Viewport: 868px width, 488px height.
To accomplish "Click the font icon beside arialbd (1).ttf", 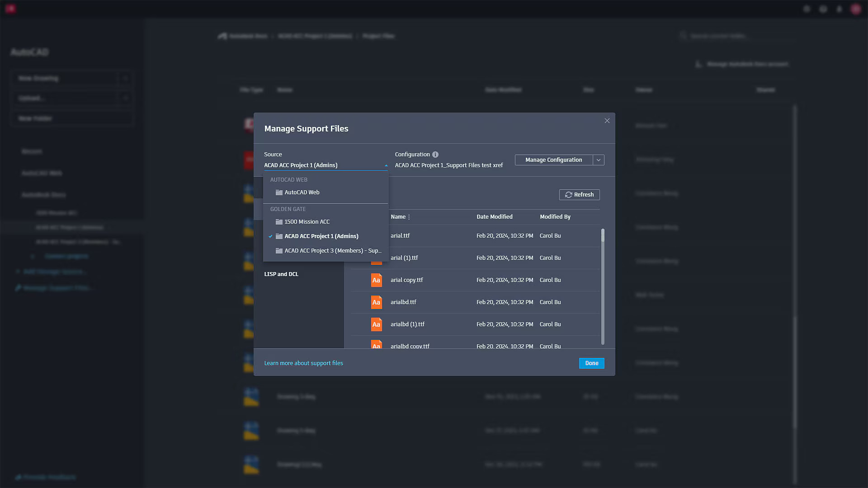I will pyautogui.click(x=376, y=324).
